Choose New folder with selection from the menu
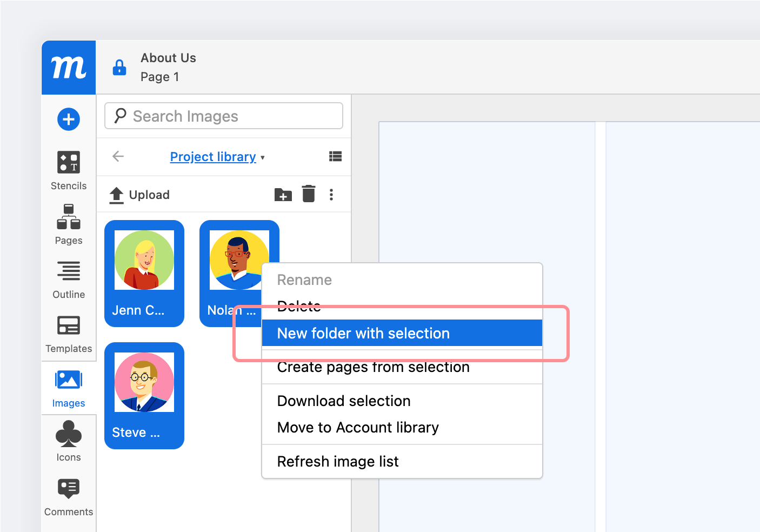This screenshot has width=760, height=532. (363, 333)
